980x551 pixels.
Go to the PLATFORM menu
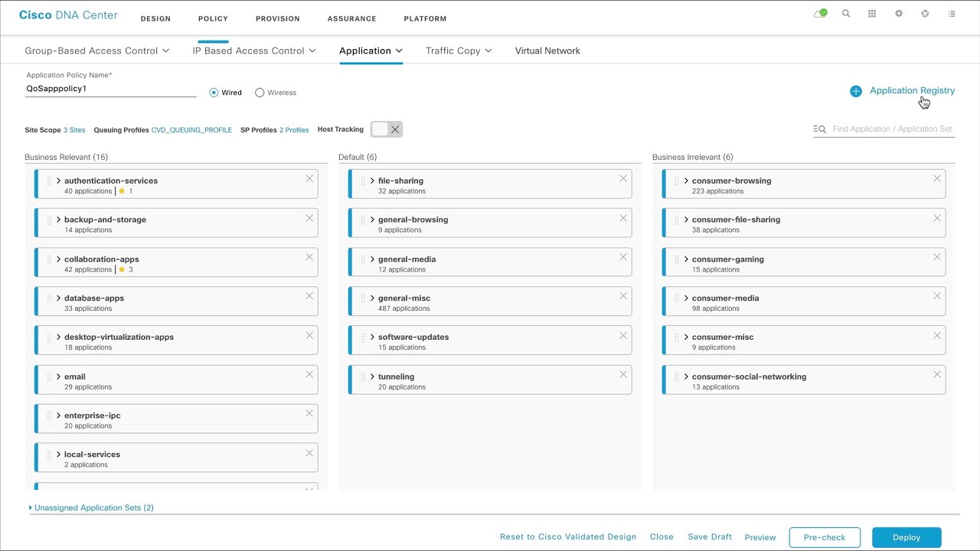(425, 18)
